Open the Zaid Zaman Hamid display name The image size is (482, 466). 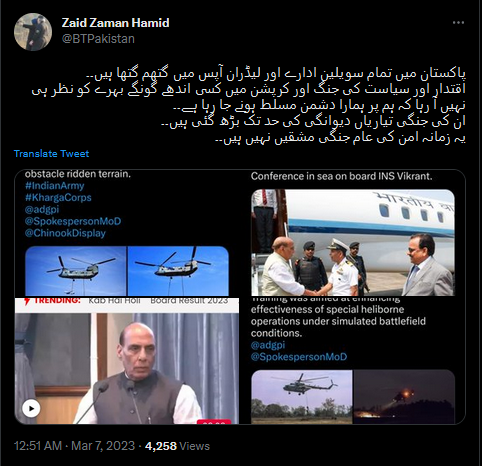(115, 23)
